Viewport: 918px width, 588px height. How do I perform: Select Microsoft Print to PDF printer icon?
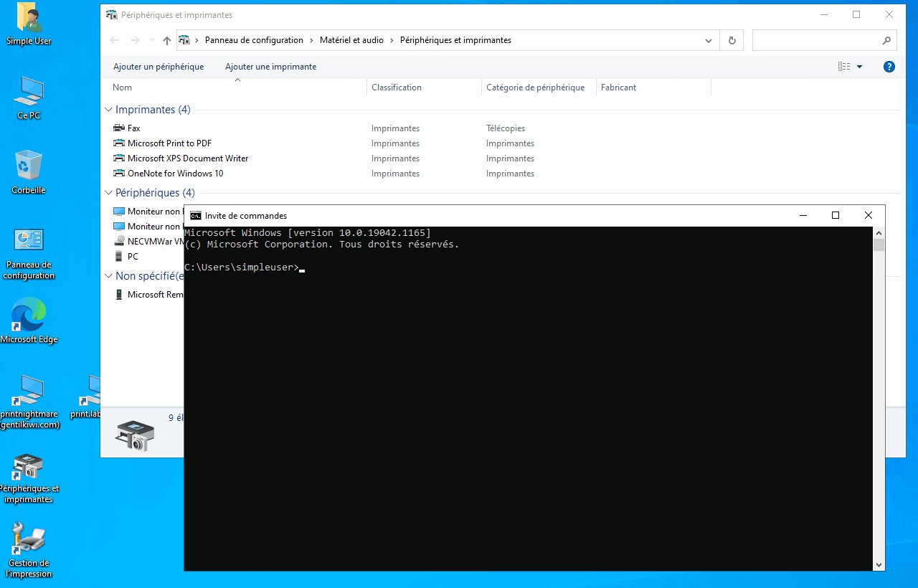(x=119, y=143)
